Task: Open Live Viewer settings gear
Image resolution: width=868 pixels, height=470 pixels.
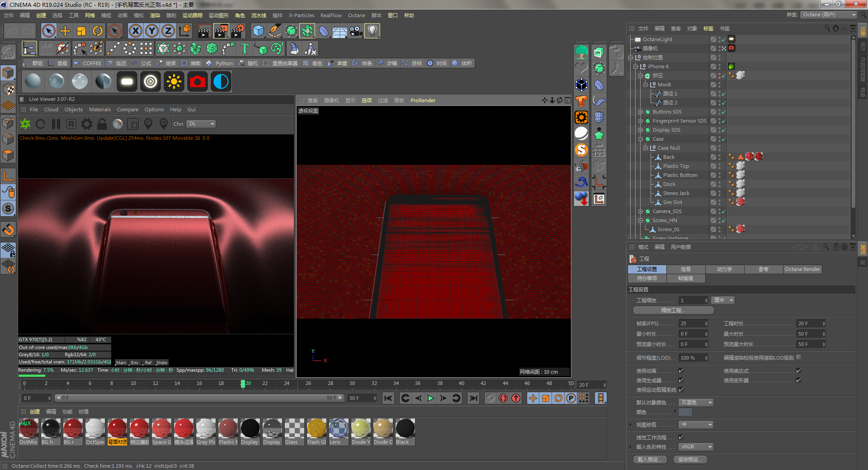Action: click(x=87, y=124)
